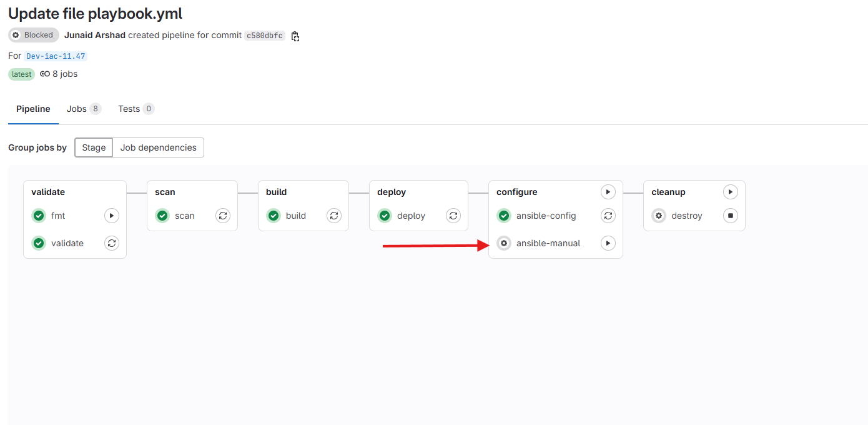Retry the scan job

[x=223, y=216]
